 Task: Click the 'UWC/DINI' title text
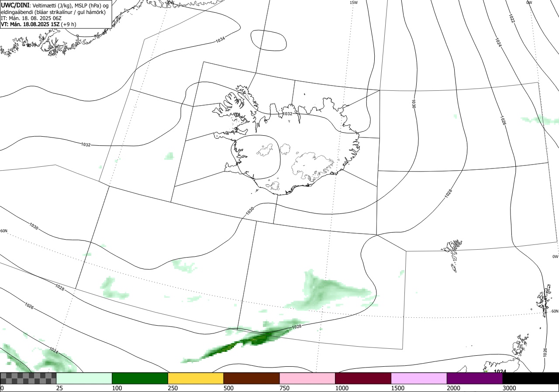pos(15,5)
